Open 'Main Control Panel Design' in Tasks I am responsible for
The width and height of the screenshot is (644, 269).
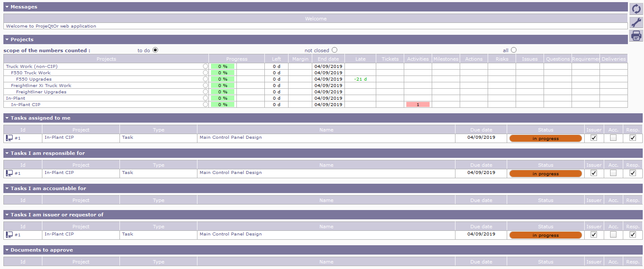230,173
